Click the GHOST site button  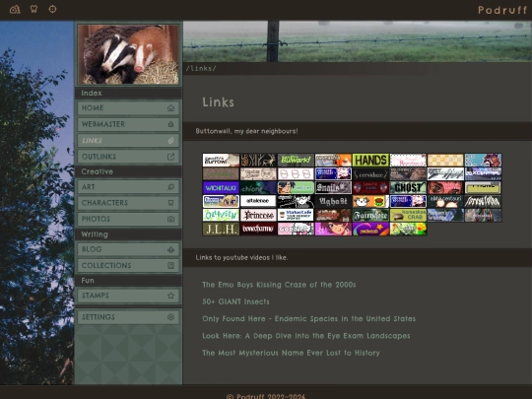click(x=408, y=187)
